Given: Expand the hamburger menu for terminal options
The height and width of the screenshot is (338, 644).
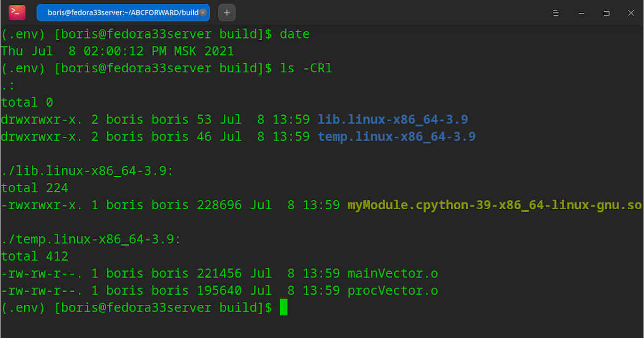Looking at the screenshot, I should [556, 12].
